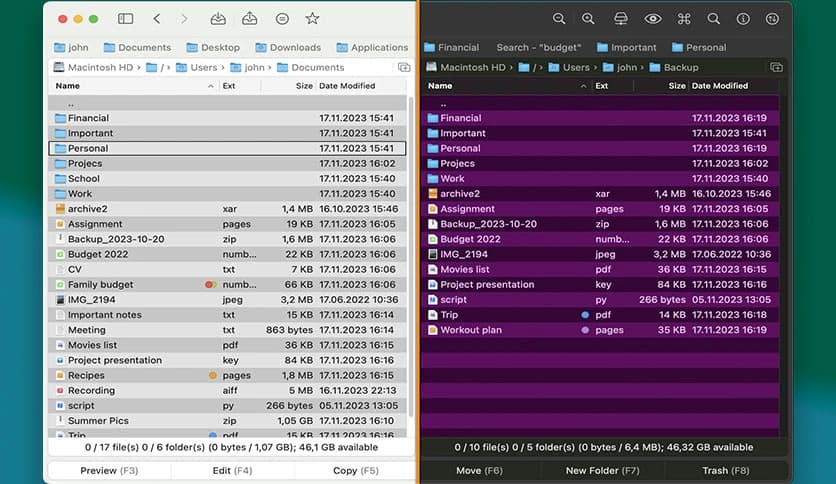Click the Copy (F5) button
Viewport: 836px width, 484px height.
click(x=356, y=470)
